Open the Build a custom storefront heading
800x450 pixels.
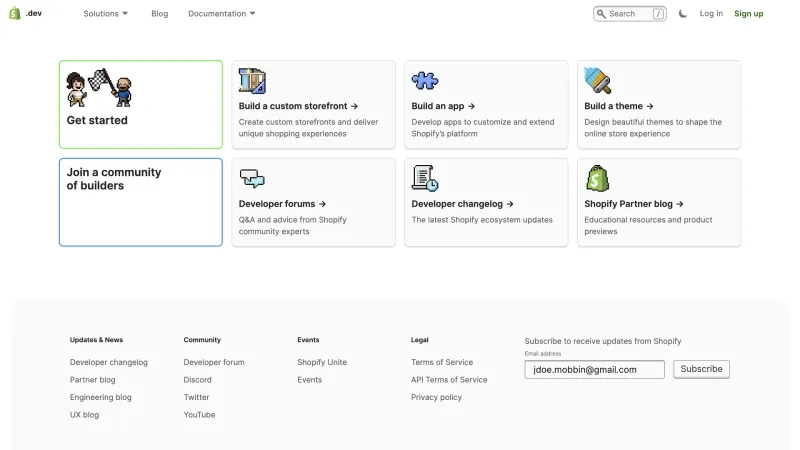click(x=293, y=106)
